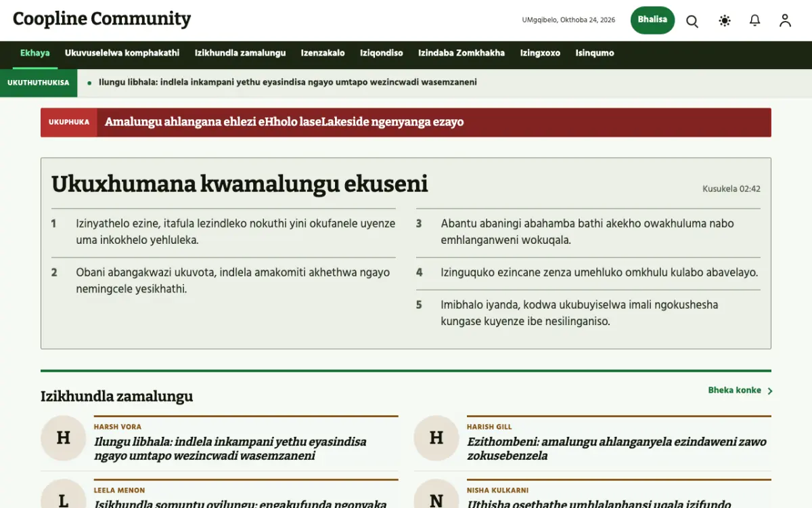Open breaking headline about eHholo laseLakeside
The image size is (812, 508).
point(284,122)
